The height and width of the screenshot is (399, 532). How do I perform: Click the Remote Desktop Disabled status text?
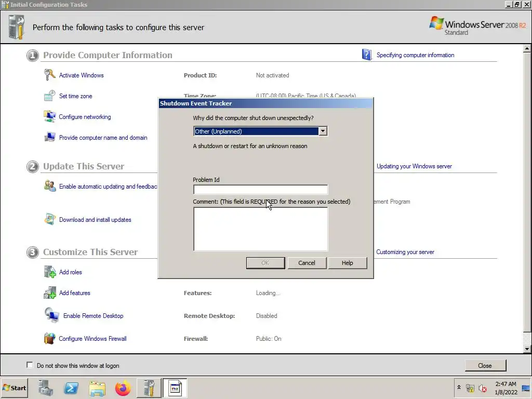267,315
